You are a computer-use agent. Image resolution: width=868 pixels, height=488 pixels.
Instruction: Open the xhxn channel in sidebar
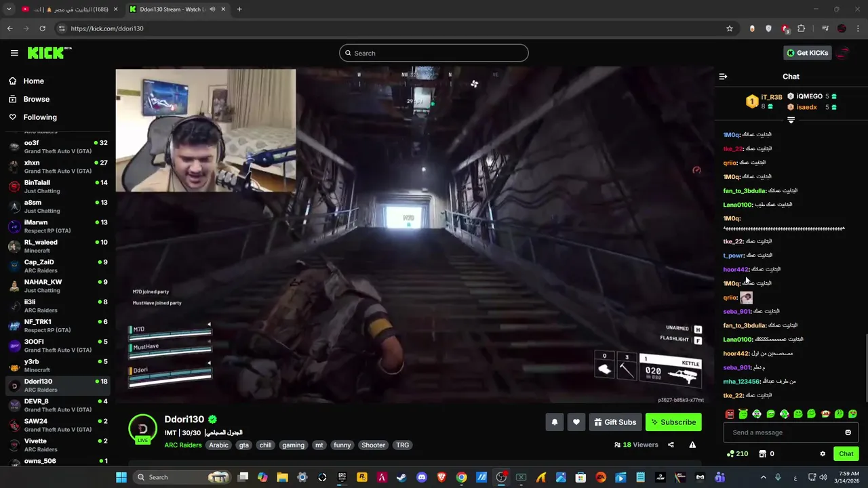(58, 167)
